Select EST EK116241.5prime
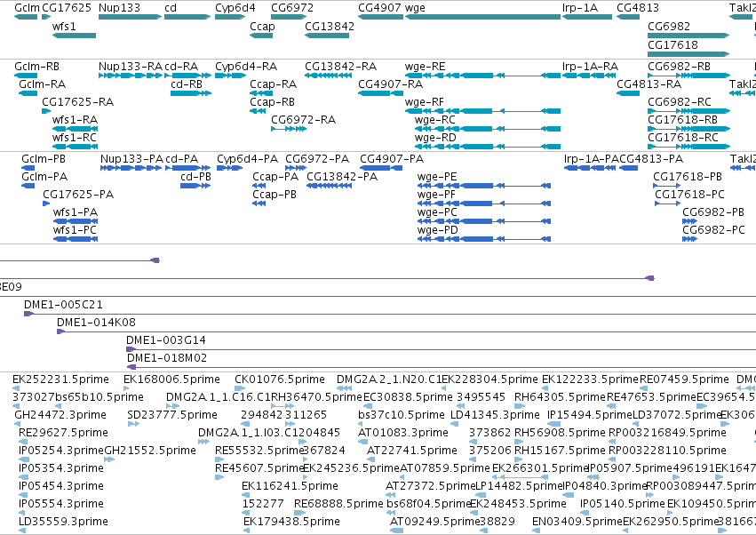Screen dimensions: 756x535 (246, 495)
